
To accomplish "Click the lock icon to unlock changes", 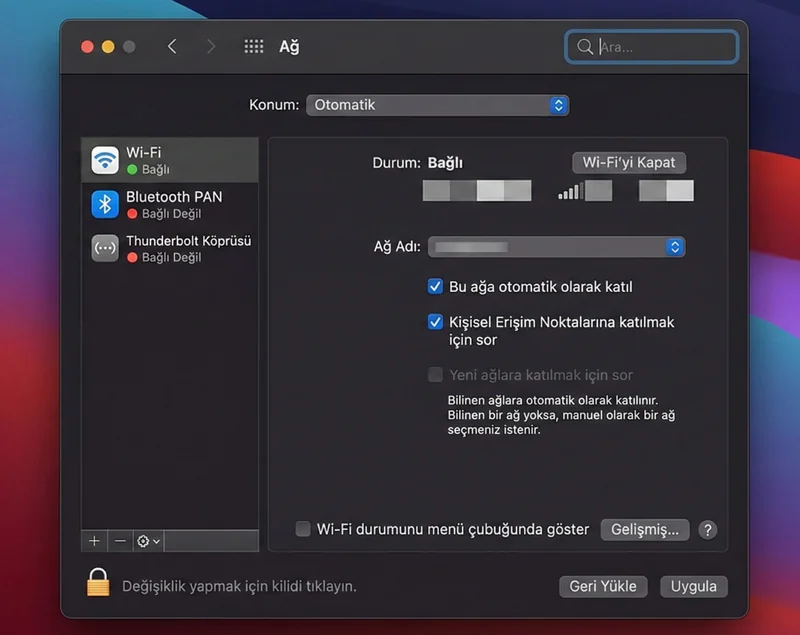I will coord(98,583).
